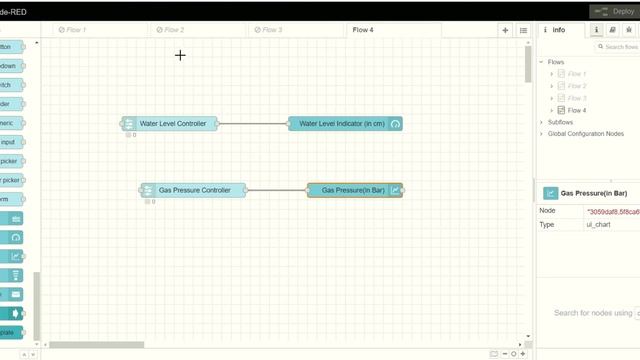This screenshot has height=360, width=640.
Task: Click the Deploy button
Action: click(615, 11)
